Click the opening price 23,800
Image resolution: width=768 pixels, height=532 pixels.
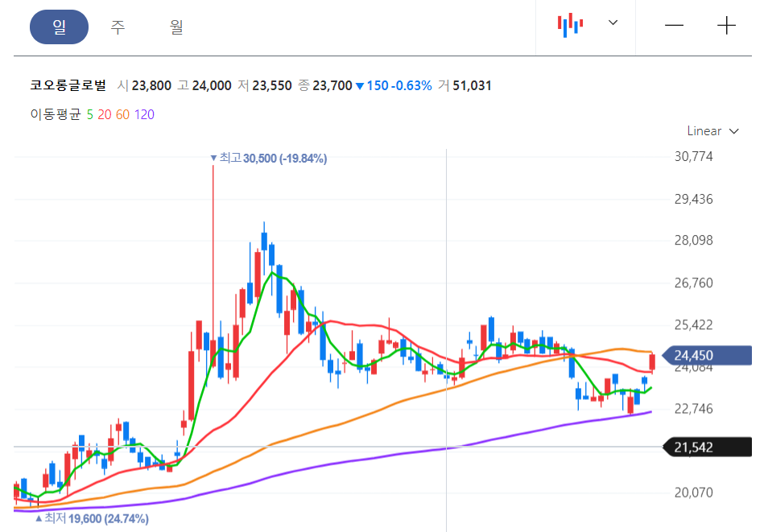(x=151, y=86)
